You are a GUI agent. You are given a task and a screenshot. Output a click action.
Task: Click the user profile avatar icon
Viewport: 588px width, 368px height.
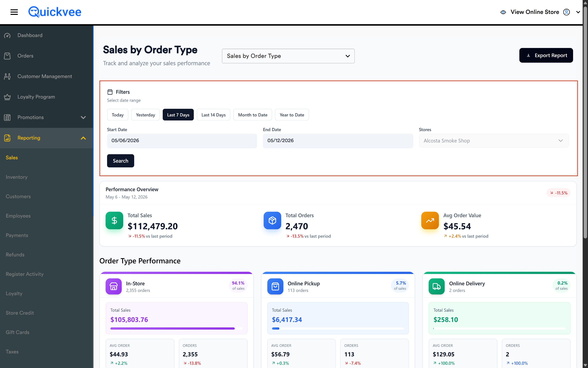click(566, 12)
